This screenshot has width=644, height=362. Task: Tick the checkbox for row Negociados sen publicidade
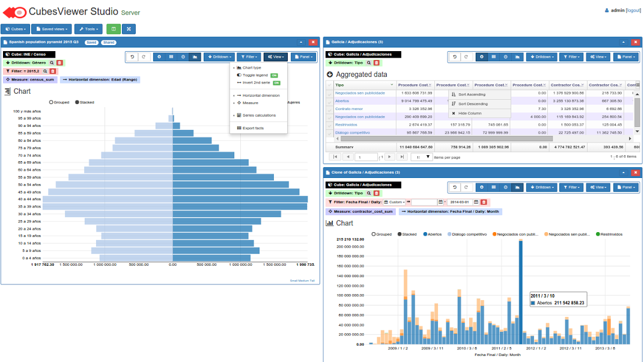pyautogui.click(x=329, y=93)
